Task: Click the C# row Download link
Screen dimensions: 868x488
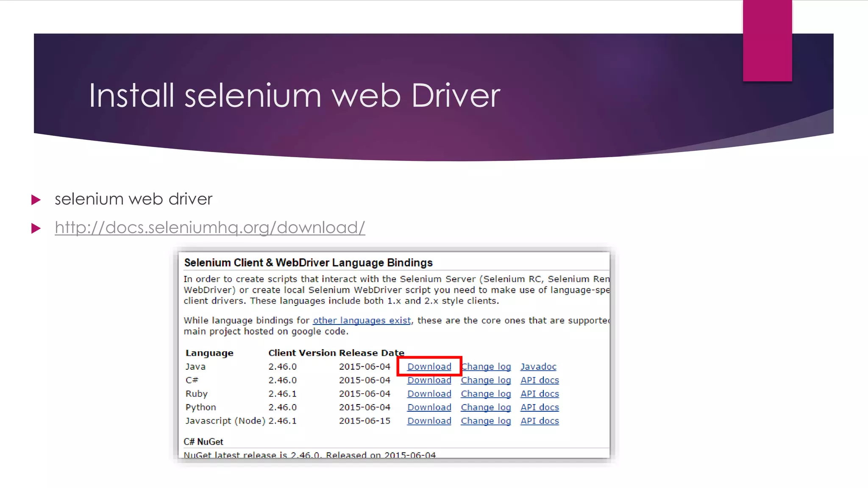Action: coord(429,380)
